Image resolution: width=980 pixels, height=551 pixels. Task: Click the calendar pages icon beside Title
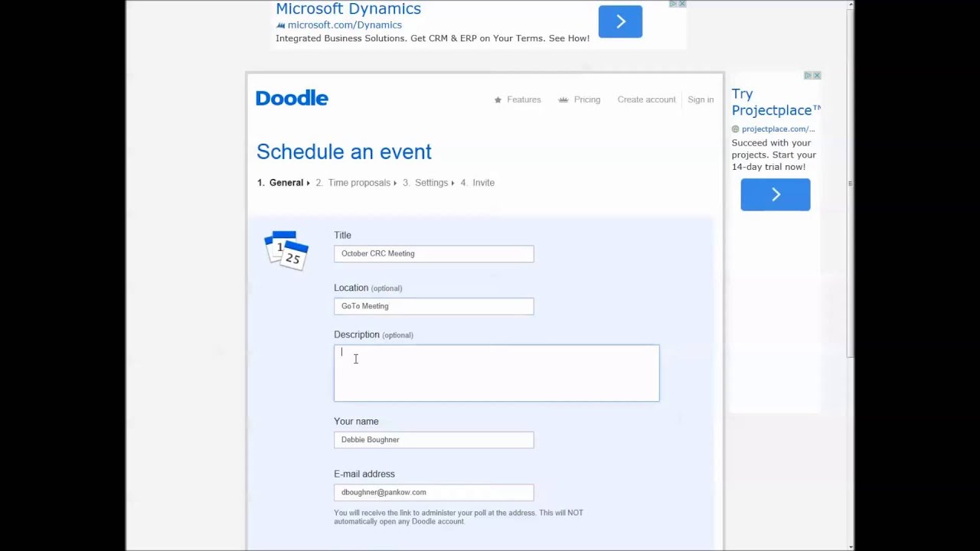(286, 250)
